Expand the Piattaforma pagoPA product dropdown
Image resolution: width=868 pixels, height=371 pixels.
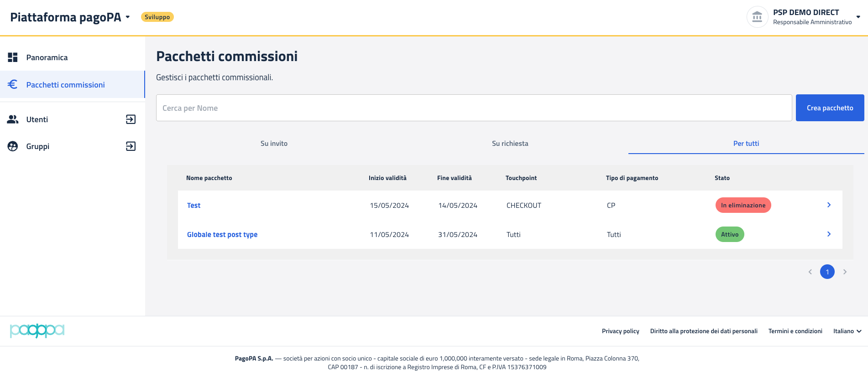point(128,17)
